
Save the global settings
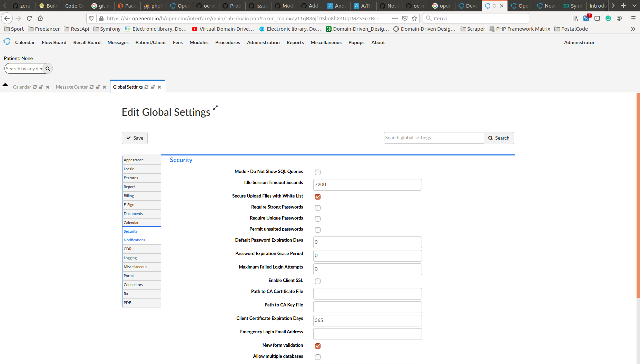coord(135,138)
